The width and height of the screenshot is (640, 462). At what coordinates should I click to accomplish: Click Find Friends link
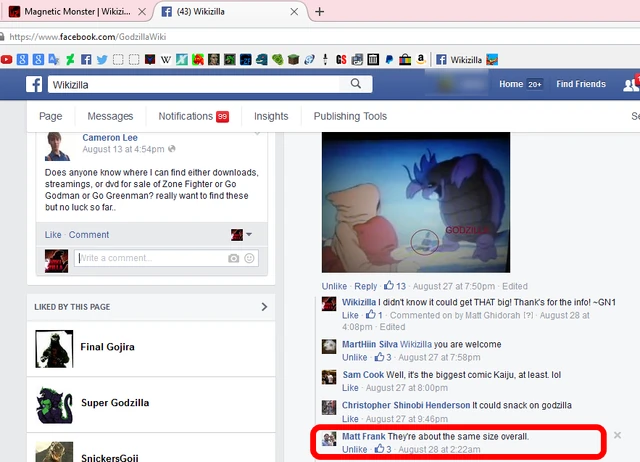click(581, 84)
